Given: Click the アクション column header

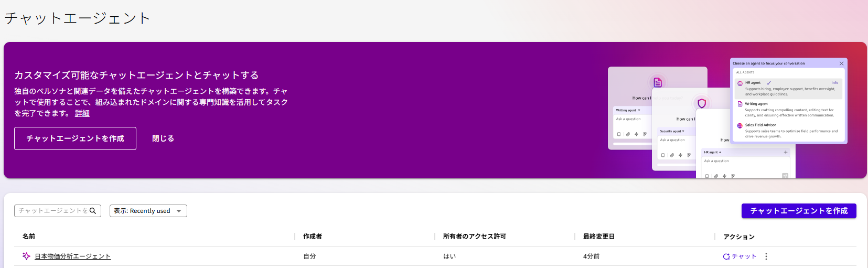Looking at the screenshot, I should point(739,237).
